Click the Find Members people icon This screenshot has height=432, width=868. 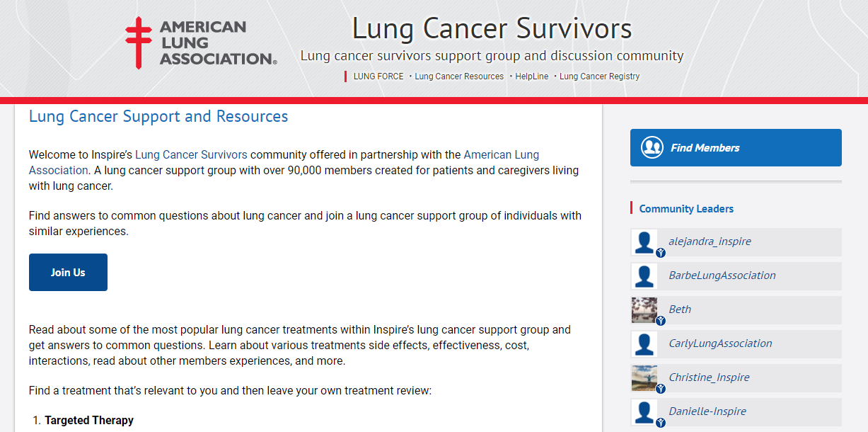click(652, 147)
